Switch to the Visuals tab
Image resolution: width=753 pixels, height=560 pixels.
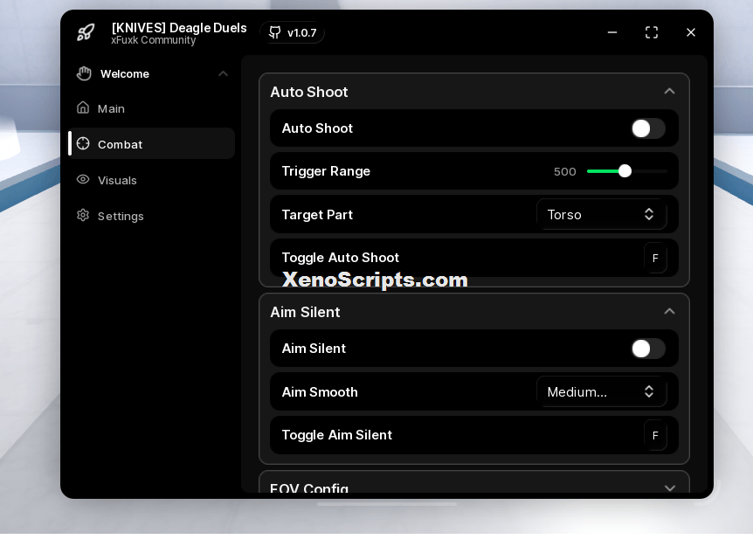[x=152, y=180]
